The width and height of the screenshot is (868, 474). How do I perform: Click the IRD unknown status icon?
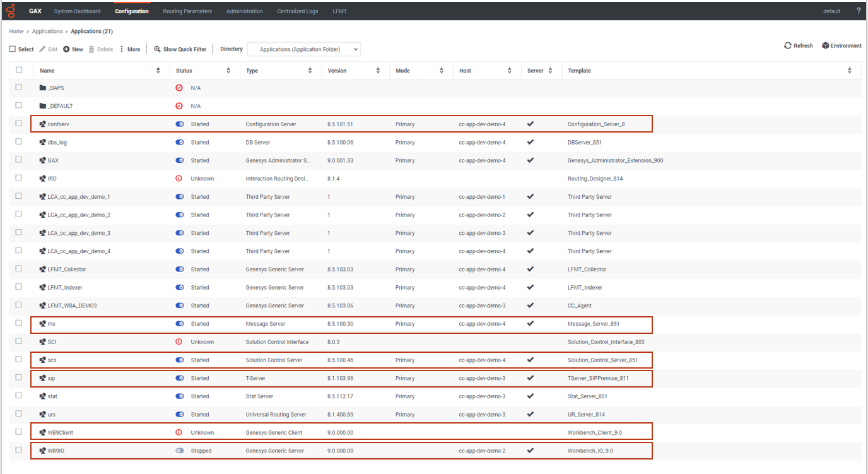(x=179, y=179)
